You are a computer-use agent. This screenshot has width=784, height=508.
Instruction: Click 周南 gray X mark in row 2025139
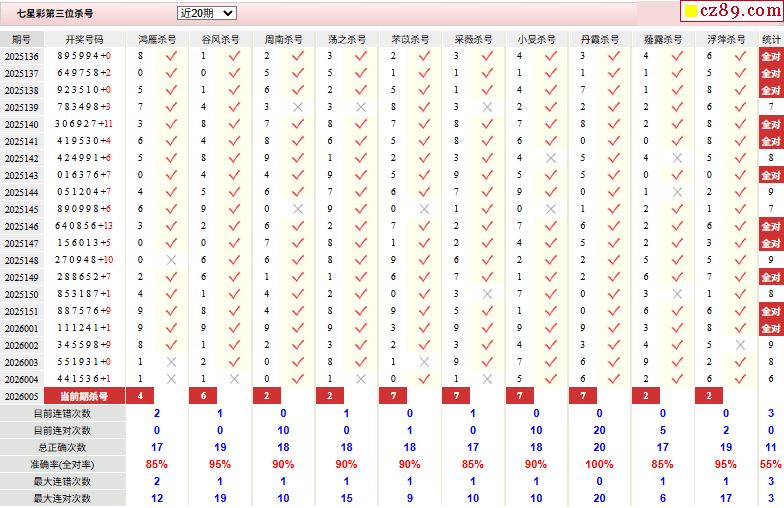pyautogui.click(x=298, y=107)
